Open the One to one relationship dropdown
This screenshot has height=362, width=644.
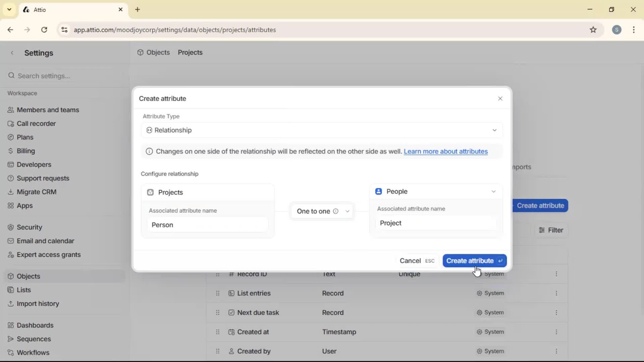348,212
